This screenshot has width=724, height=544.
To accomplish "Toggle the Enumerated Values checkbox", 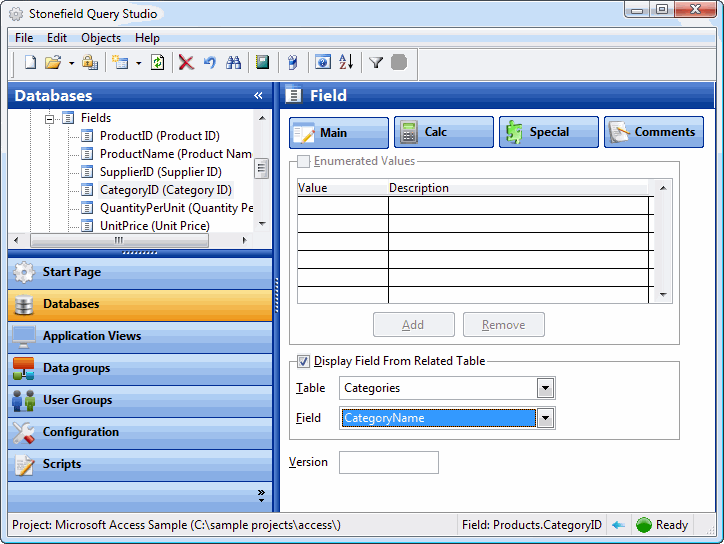I will 304,161.
